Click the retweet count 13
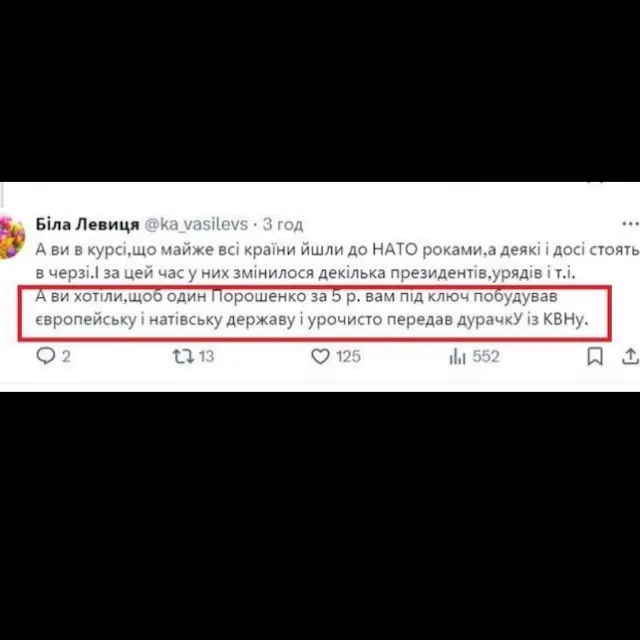 coord(207,357)
